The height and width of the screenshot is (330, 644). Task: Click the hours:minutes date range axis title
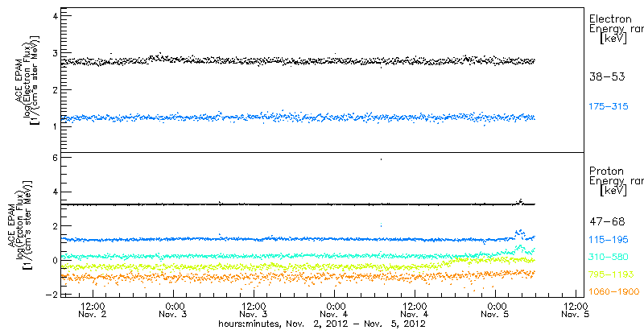pos(321,324)
